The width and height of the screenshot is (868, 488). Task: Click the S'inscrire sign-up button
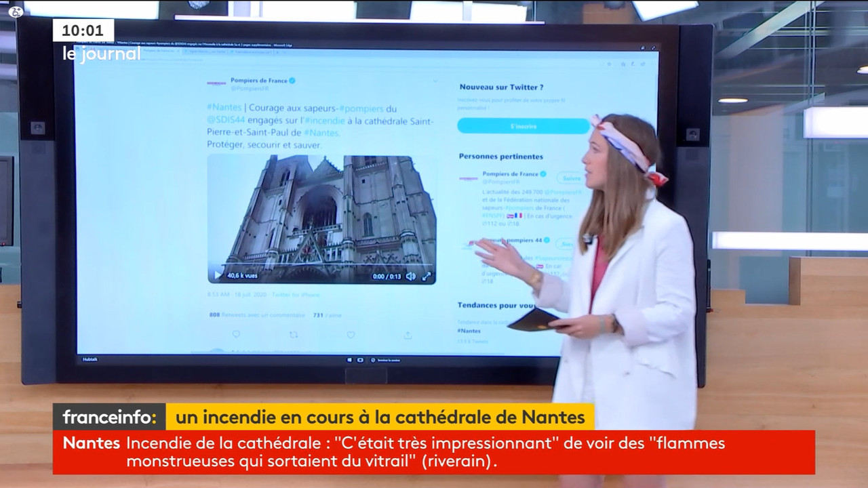coord(524,126)
